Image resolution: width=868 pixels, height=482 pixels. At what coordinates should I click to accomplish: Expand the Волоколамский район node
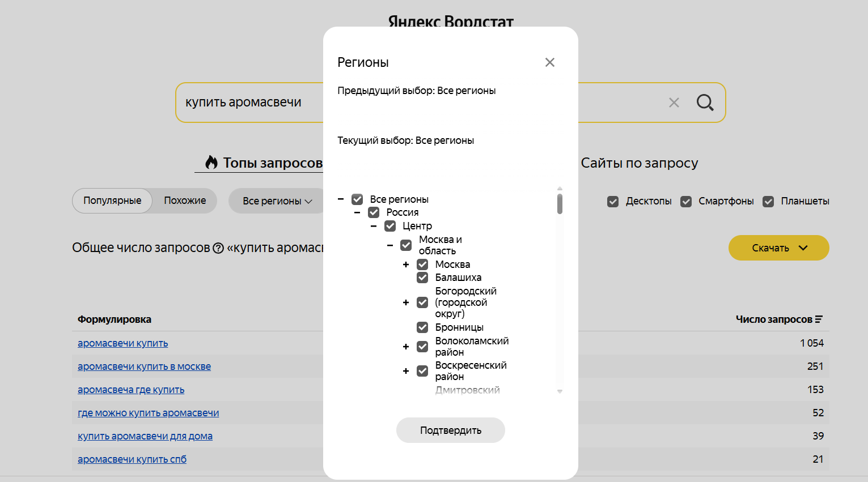(406, 347)
